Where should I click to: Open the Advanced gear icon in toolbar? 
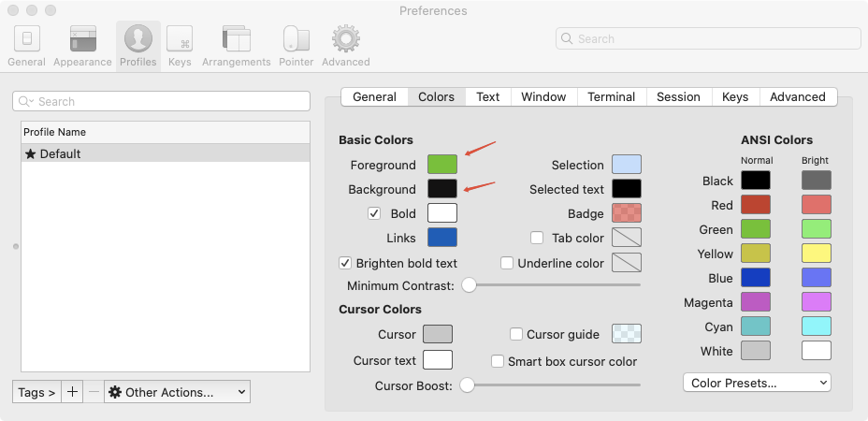tap(346, 39)
